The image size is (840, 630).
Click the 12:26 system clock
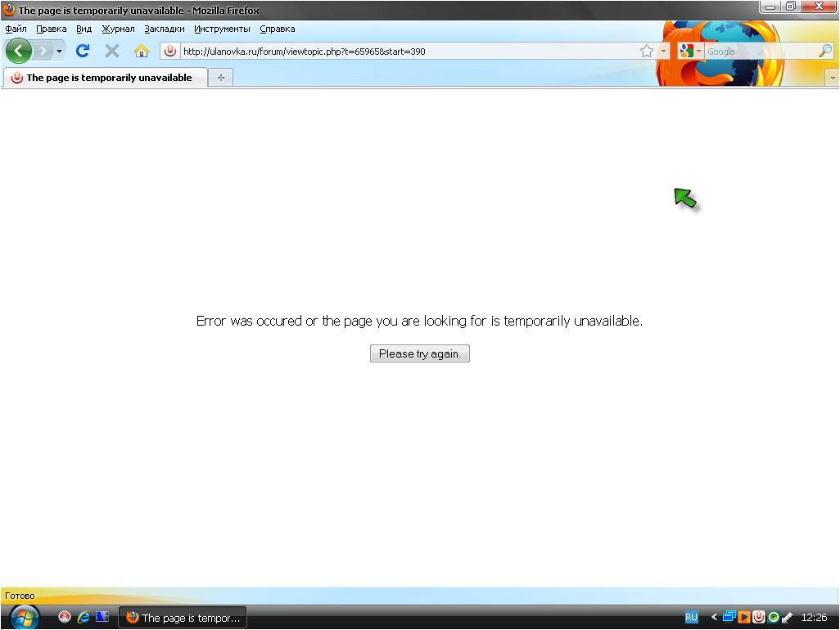point(815,617)
